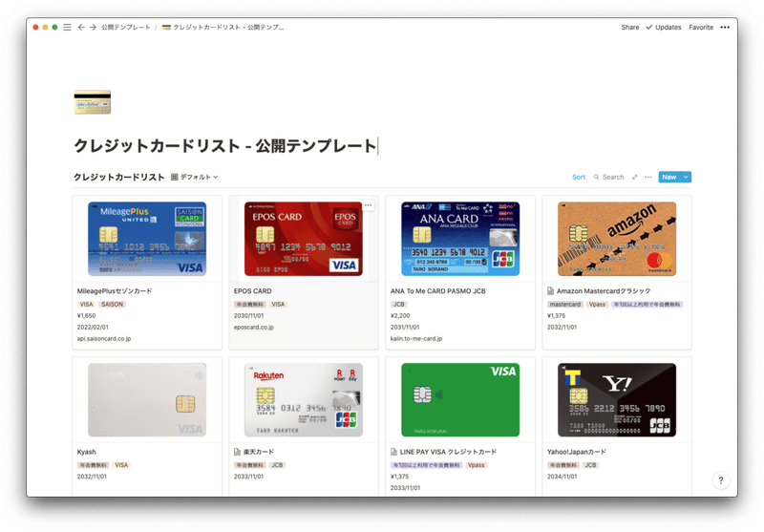Create a New database entry

(x=669, y=178)
